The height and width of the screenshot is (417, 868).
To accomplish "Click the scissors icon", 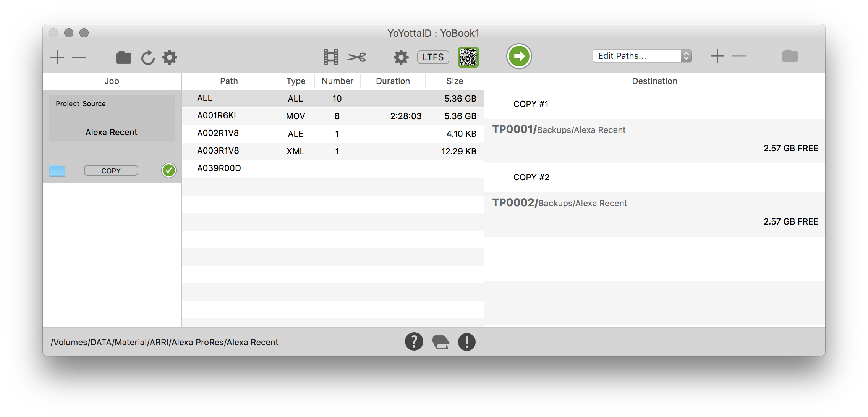I will click(x=356, y=57).
